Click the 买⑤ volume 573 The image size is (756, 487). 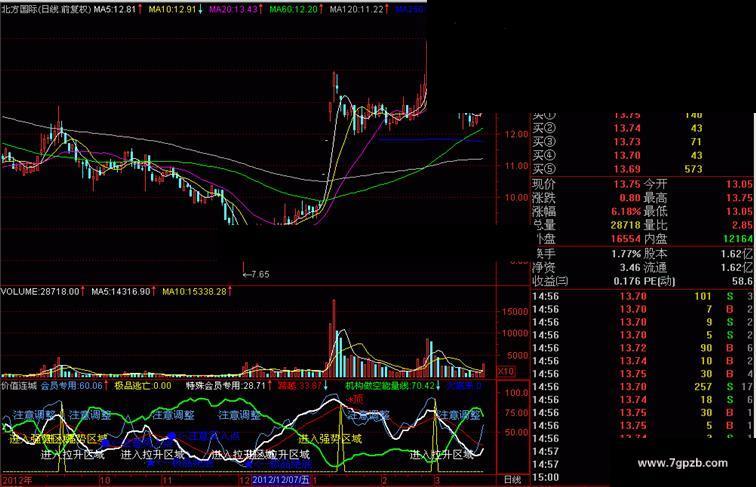coord(693,169)
